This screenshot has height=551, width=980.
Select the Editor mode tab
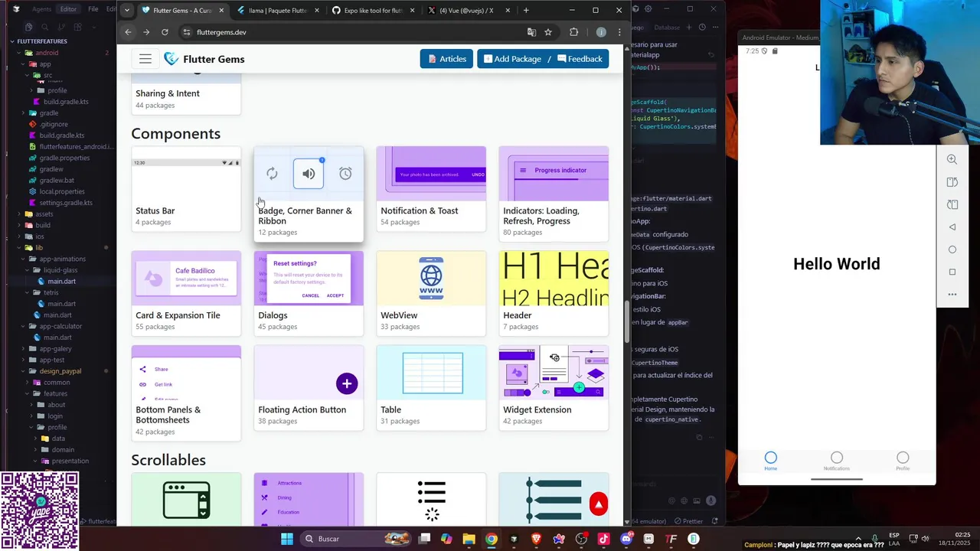pos(68,9)
